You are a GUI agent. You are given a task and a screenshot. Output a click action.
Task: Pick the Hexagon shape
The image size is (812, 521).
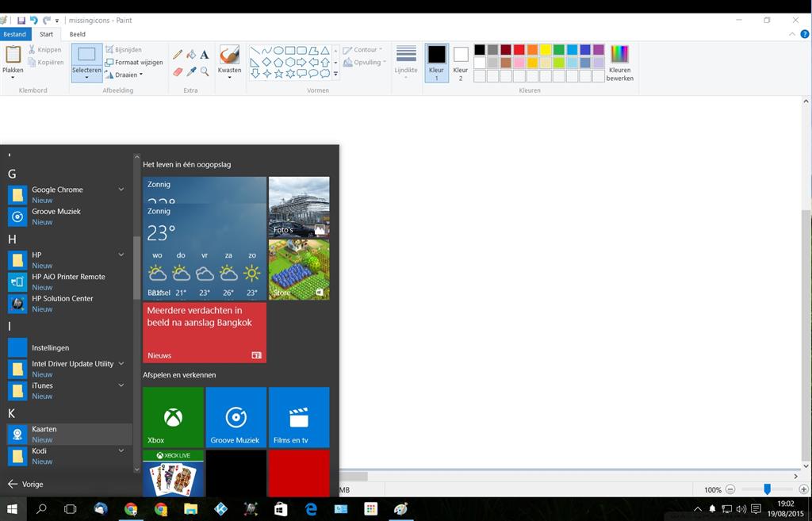pos(290,62)
